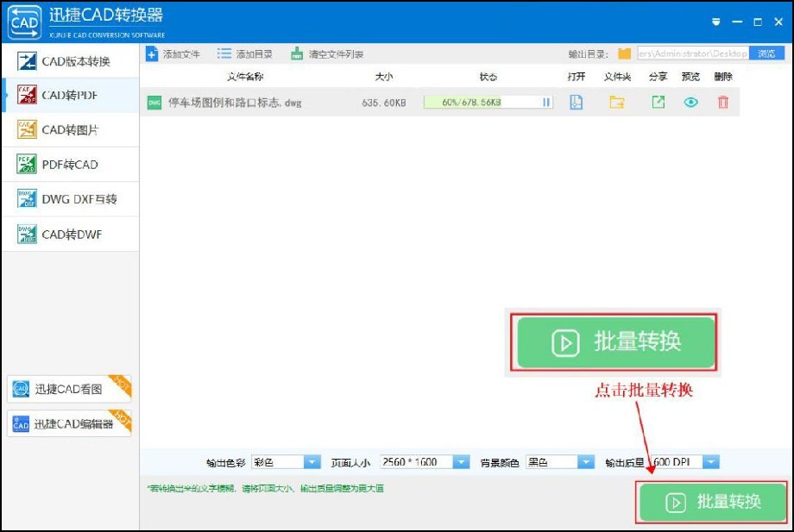Select the PDF转CAD conversion mode

[69, 165]
